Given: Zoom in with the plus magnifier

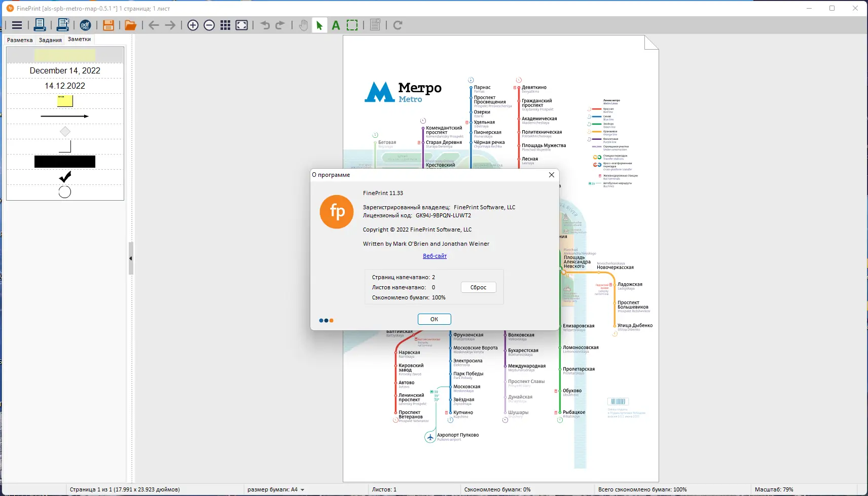Looking at the screenshot, I should (193, 25).
